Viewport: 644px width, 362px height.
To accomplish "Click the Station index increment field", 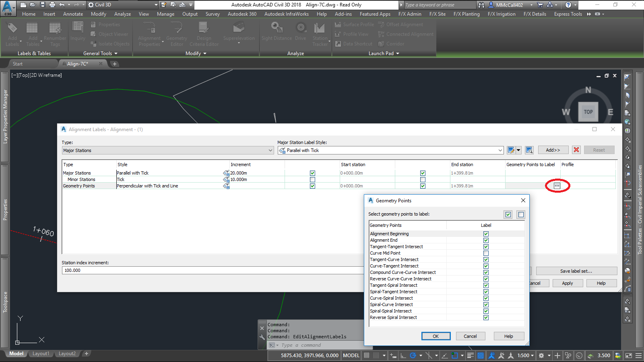I will (x=213, y=270).
